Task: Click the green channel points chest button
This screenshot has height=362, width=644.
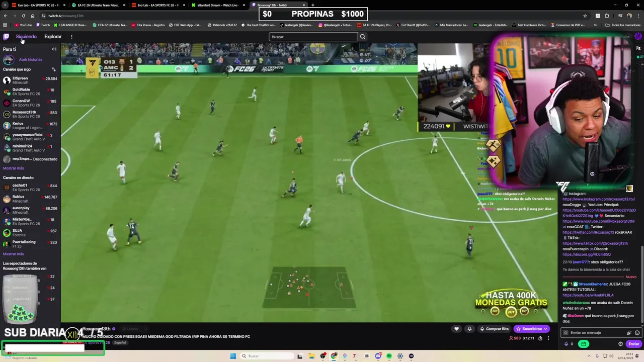Action: tap(584, 344)
